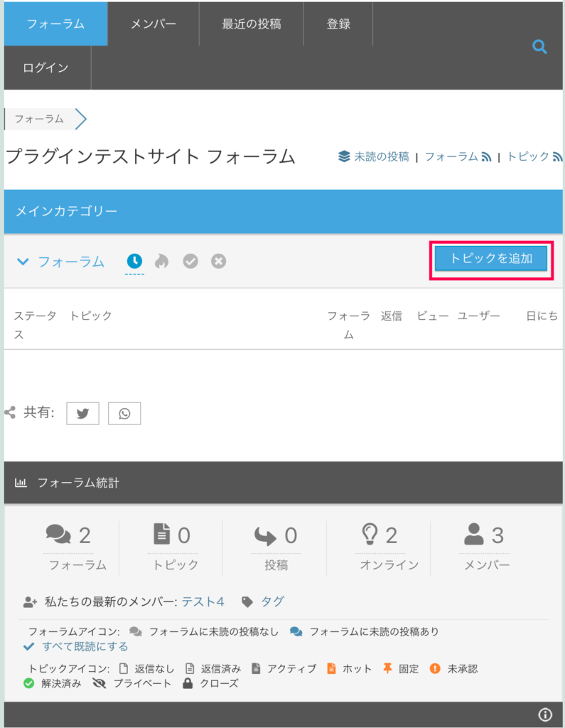
Task: Click the フォーラム RSS feed icon
Action: point(486,157)
